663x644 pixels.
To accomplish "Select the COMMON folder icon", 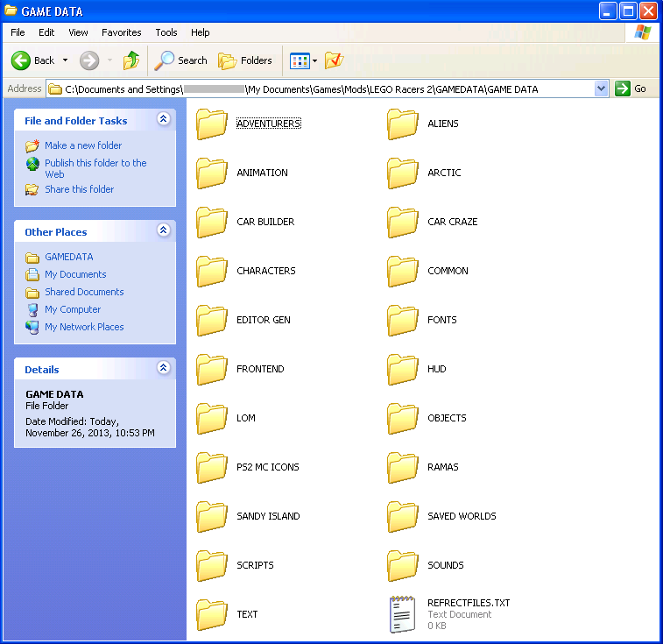I will coord(403,271).
